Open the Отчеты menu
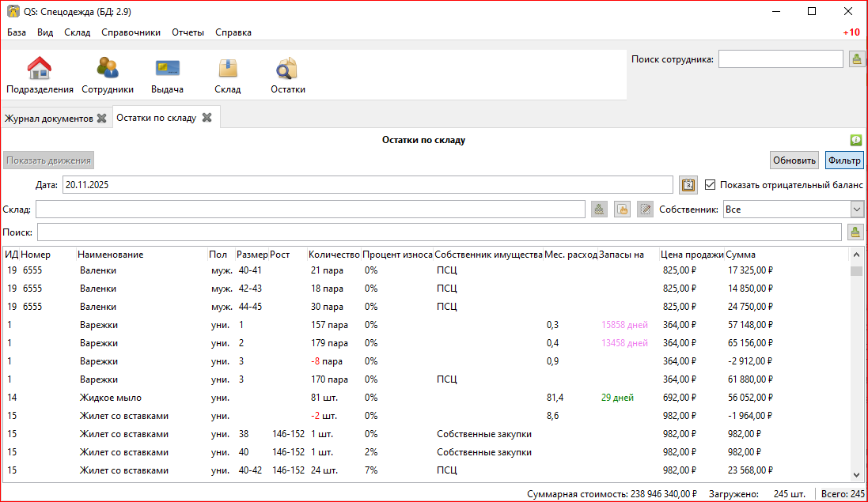The height and width of the screenshot is (502, 868). click(x=188, y=32)
